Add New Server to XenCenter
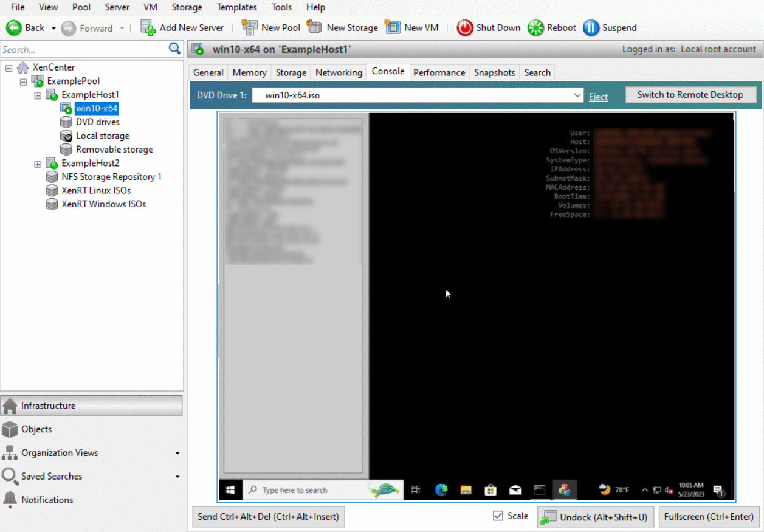764x532 pixels. tap(182, 27)
